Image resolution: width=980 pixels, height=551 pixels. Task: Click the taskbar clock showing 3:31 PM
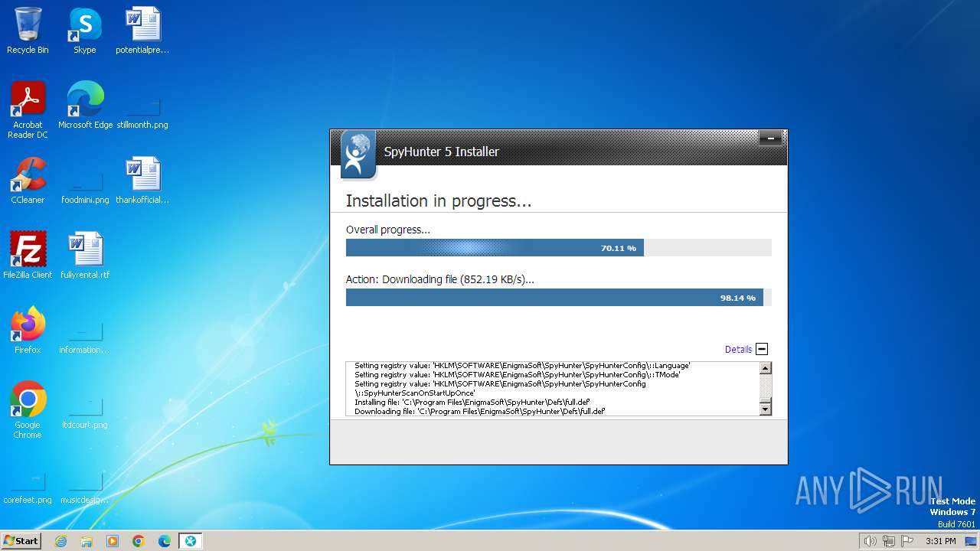coord(940,541)
